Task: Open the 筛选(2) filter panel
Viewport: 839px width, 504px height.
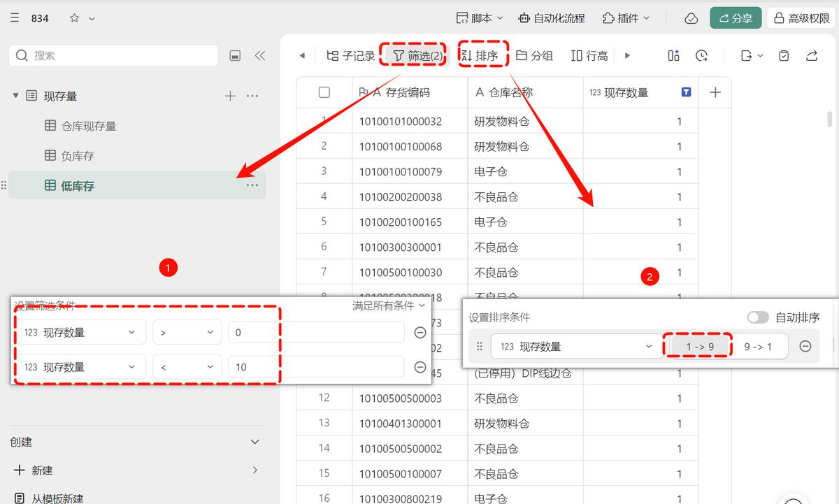Action: coord(417,55)
